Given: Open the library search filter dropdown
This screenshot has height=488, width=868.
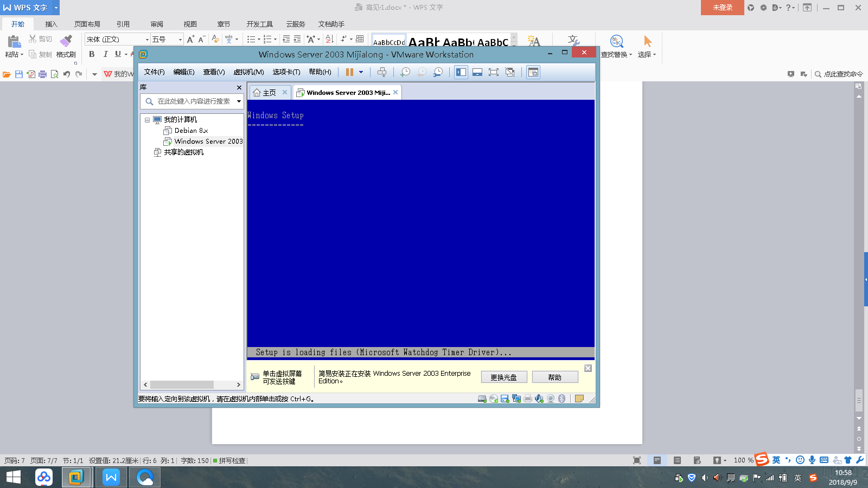Looking at the screenshot, I should pos(239,101).
